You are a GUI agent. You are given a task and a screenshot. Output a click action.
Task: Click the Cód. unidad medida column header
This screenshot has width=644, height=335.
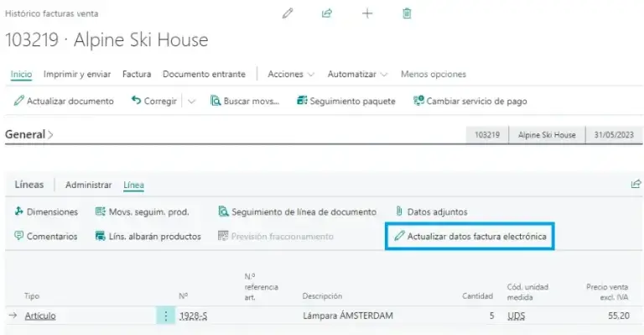[x=527, y=292]
